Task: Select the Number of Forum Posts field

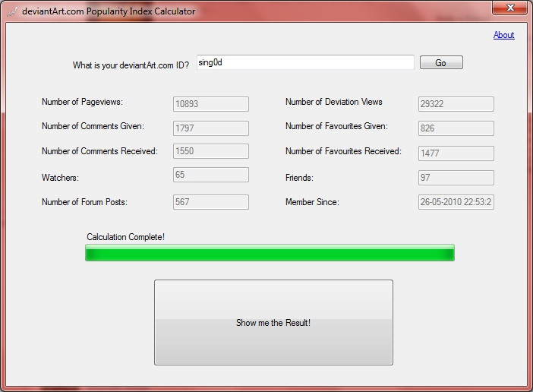Action: coord(211,202)
